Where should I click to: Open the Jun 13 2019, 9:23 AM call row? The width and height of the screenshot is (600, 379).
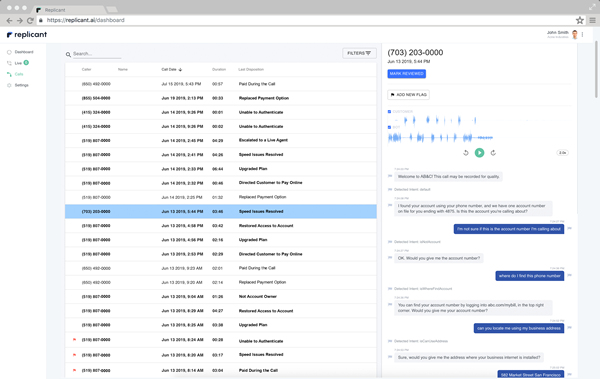[x=221, y=268]
